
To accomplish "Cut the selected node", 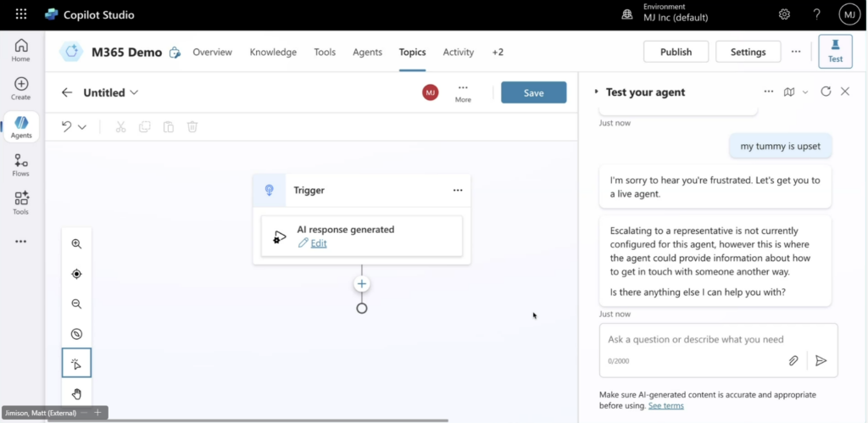I will point(120,127).
